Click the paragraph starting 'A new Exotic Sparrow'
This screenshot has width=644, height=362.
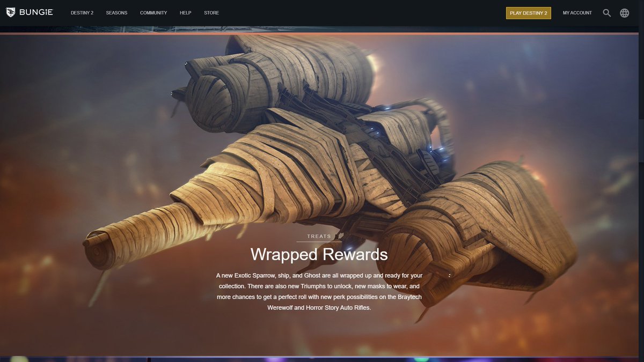319,292
